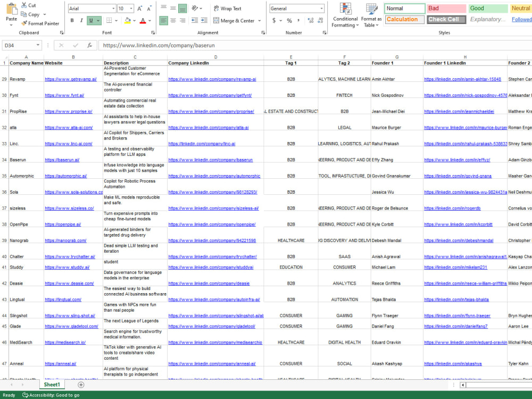The image size is (532, 399).
Task: Click Accessibility: Good to go status
Action: coord(51,395)
